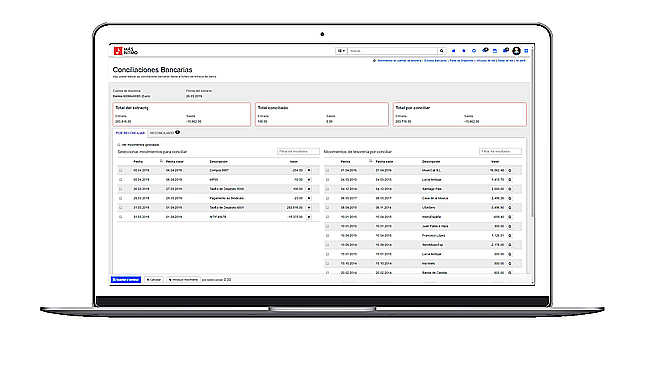Open the blue apps grid icon
This screenshot has width=650, height=365.
point(526,51)
